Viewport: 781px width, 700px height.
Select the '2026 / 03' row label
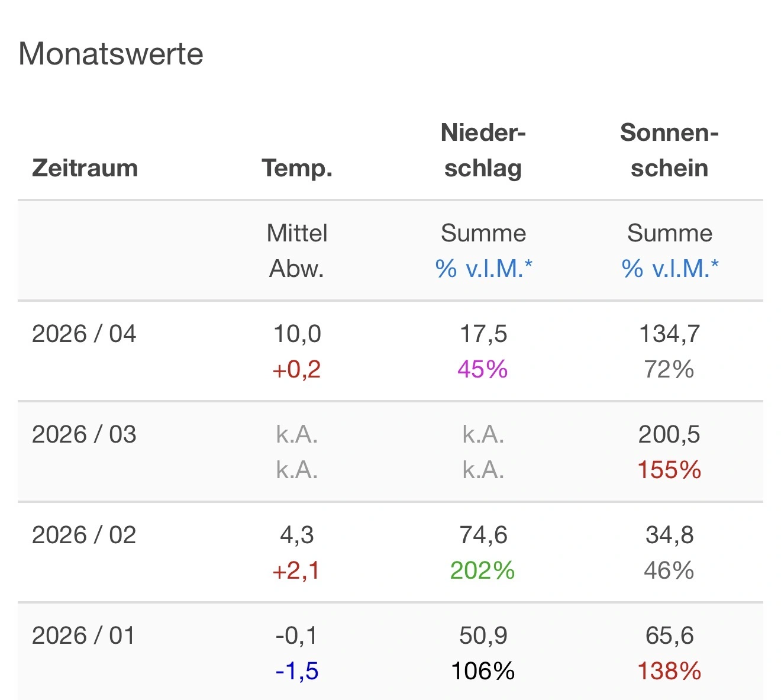tap(84, 434)
